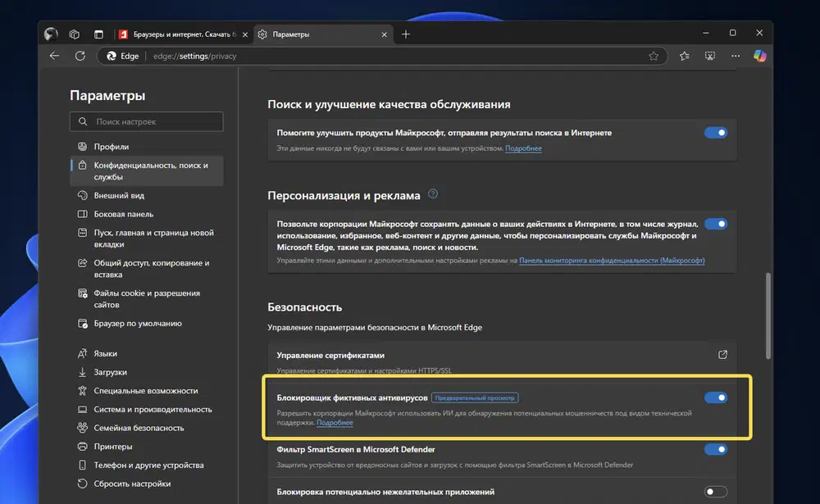Click the Поиск настроек search field
The image size is (820, 504).
coord(147,121)
